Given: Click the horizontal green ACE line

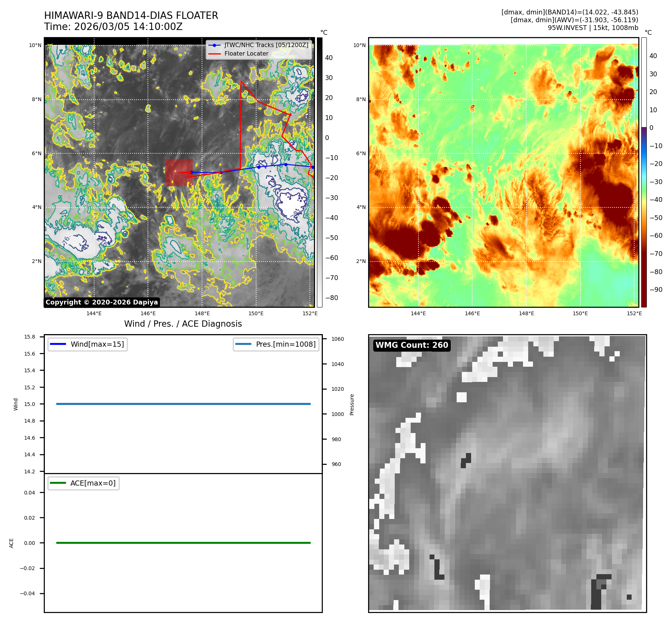Looking at the screenshot, I should coord(183,543).
